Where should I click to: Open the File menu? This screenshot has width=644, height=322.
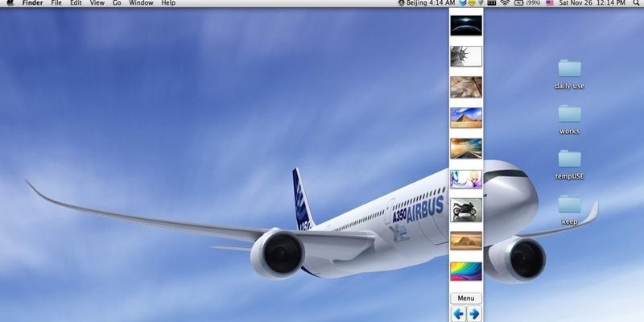[x=56, y=3]
